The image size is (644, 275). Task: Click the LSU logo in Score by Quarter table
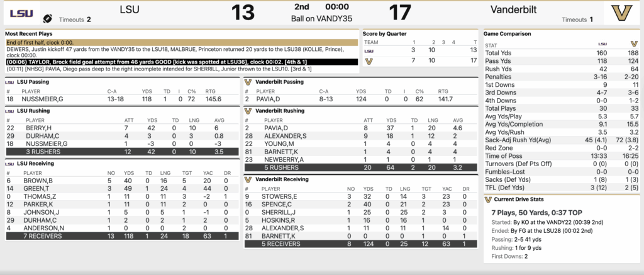point(369,50)
